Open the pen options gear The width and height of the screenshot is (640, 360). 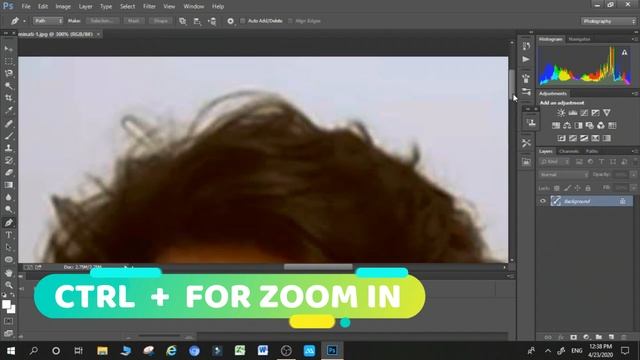pos(230,21)
